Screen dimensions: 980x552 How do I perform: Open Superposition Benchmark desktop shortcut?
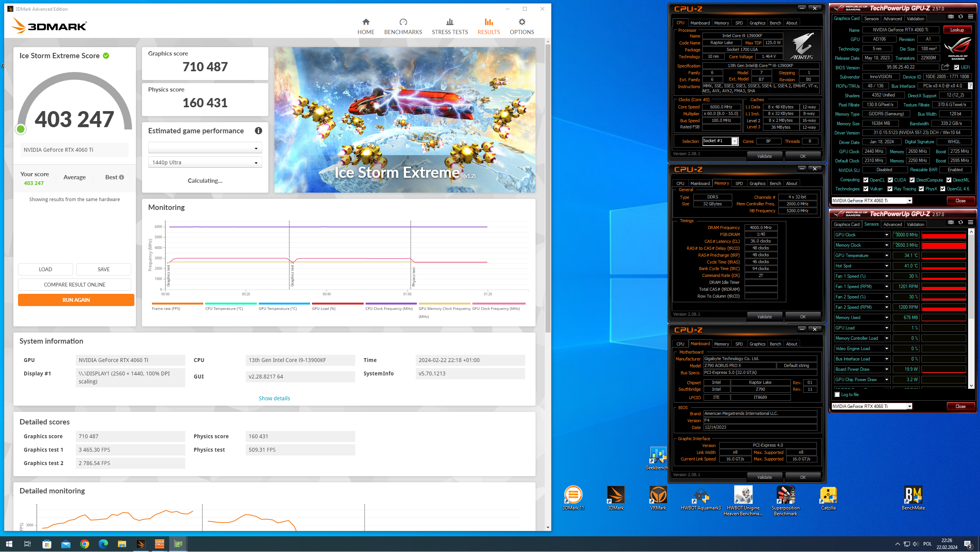pyautogui.click(x=786, y=501)
